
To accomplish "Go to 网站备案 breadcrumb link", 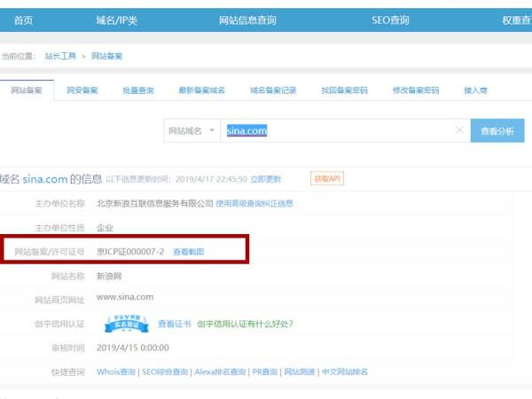I will coord(107,56).
